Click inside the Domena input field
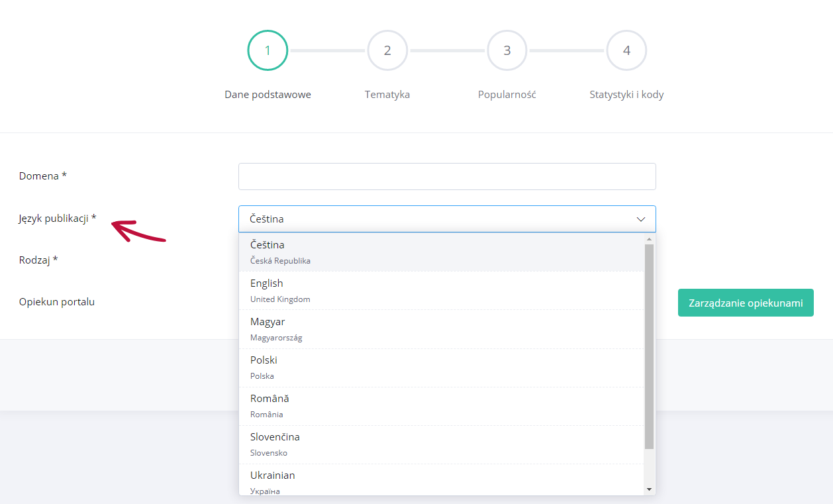The height and width of the screenshot is (504, 833). [447, 177]
